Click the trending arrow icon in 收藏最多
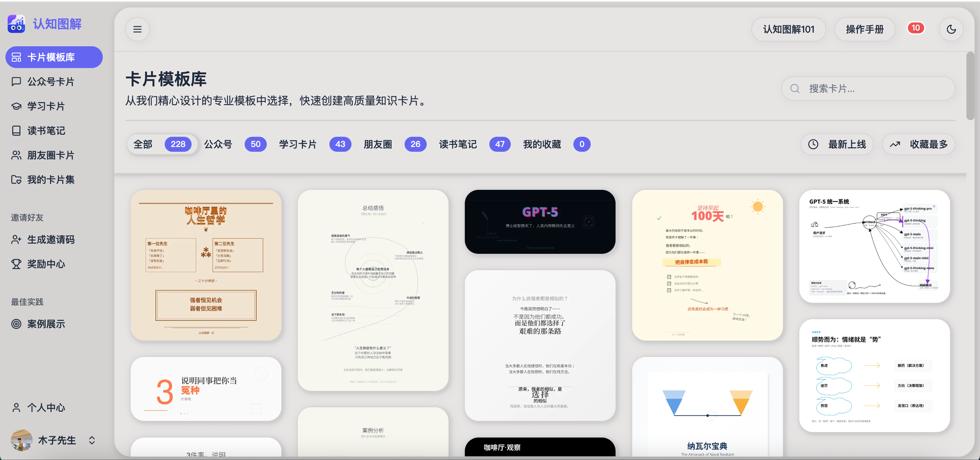Screen dimensions: 980x460 895,144
